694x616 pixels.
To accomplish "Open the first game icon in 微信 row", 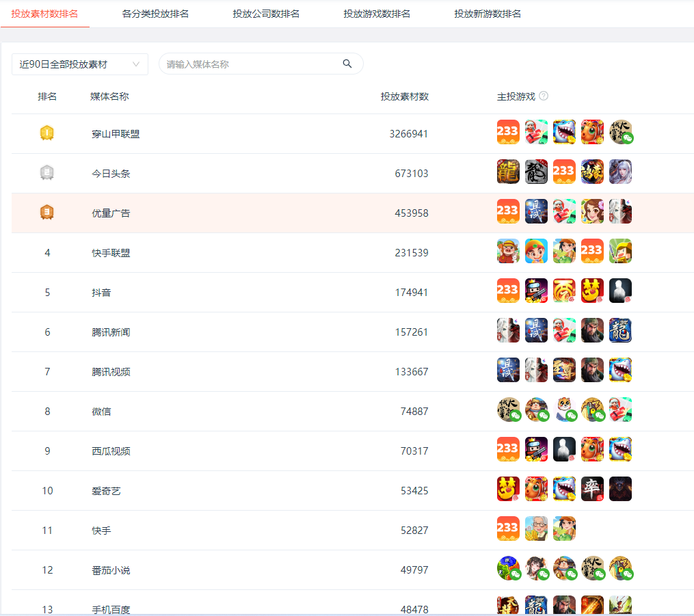I will pyautogui.click(x=509, y=410).
